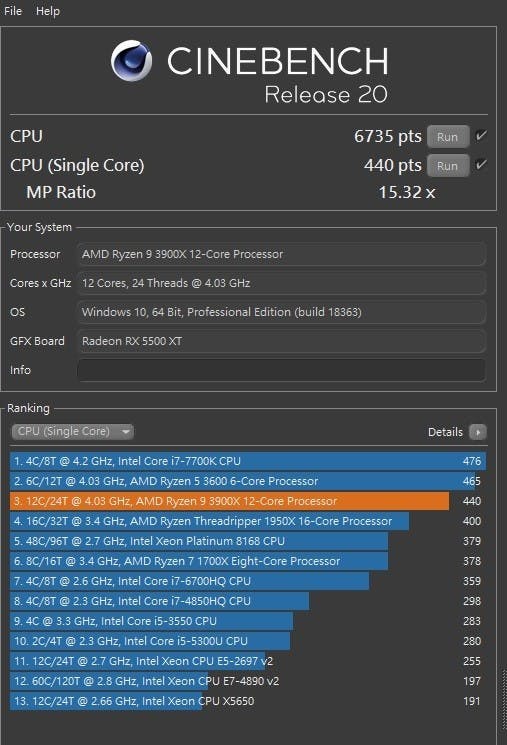Screen dimensions: 507x745
Task: Click the Info input field
Action: pyautogui.click(x=281, y=370)
